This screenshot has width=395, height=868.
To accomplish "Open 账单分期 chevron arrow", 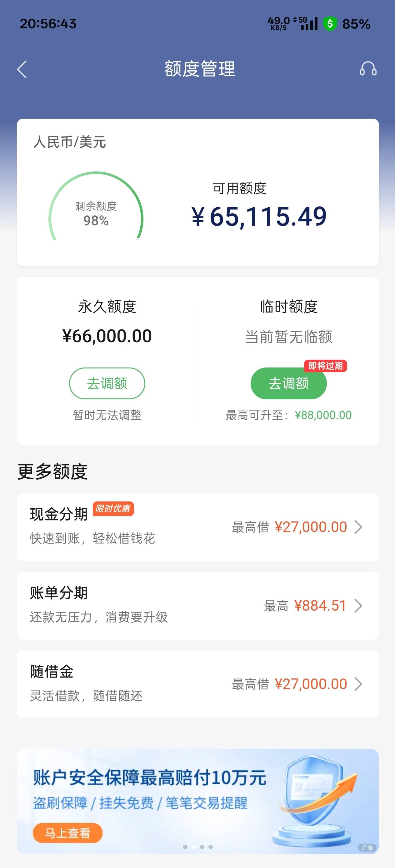I will 358,605.
